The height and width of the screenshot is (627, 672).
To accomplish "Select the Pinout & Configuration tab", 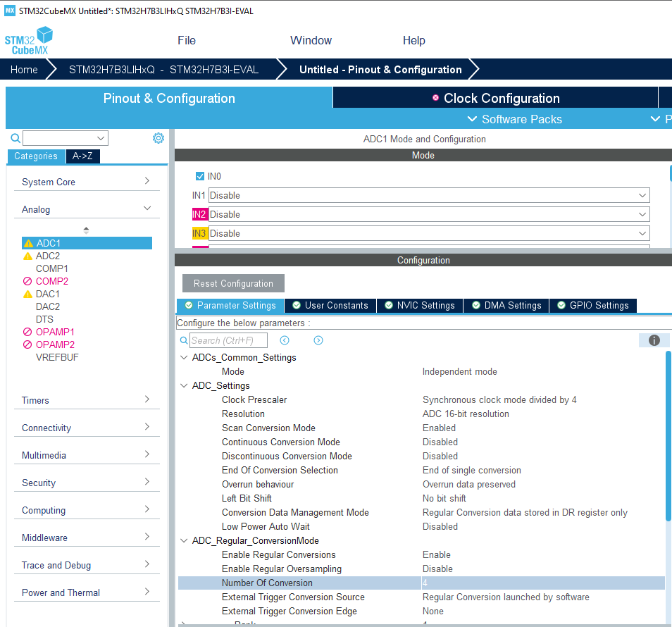I will pyautogui.click(x=169, y=98).
